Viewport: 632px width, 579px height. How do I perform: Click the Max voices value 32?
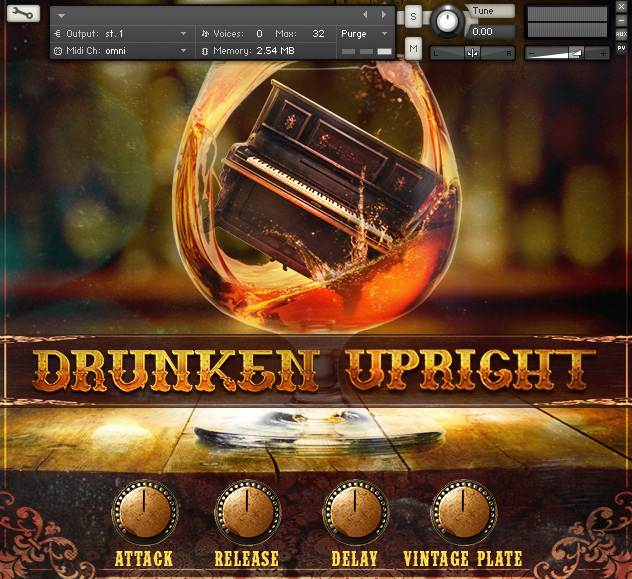click(318, 34)
